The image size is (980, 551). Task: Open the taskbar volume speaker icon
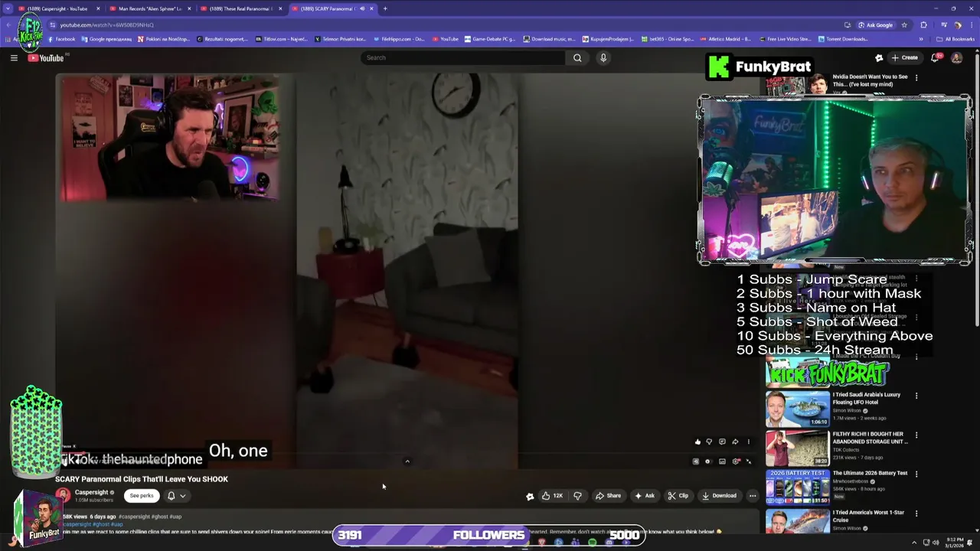coord(937,543)
